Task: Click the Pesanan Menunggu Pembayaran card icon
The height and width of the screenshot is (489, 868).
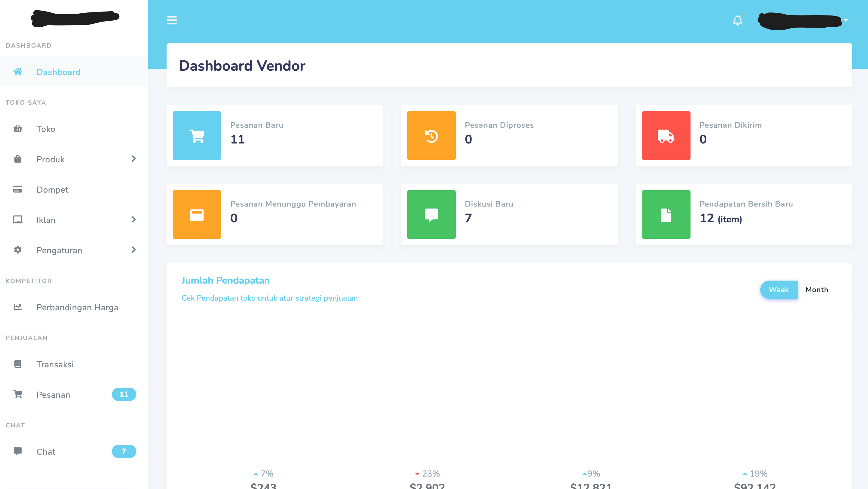Action: pyautogui.click(x=197, y=214)
